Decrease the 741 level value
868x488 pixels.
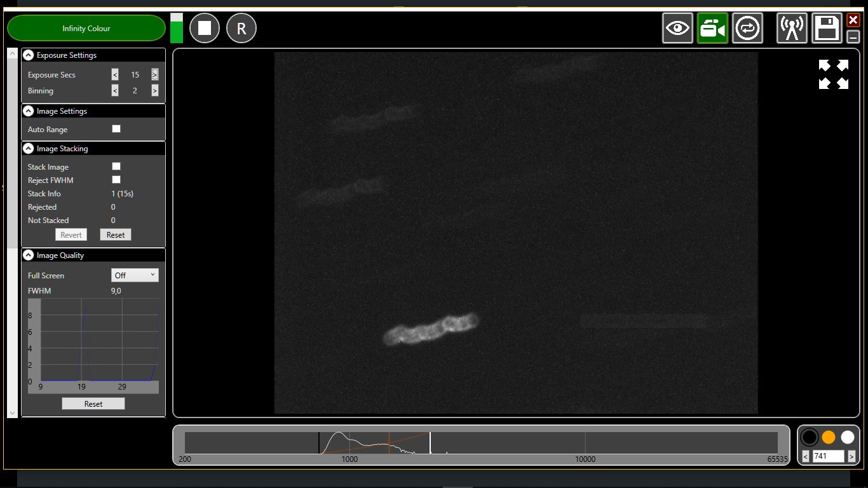tap(806, 456)
